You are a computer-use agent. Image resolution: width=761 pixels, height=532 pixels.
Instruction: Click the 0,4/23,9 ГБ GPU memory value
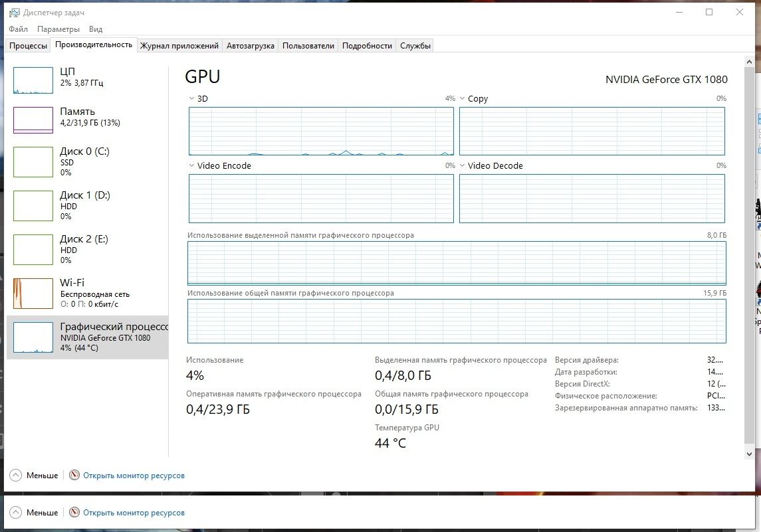[x=218, y=409]
